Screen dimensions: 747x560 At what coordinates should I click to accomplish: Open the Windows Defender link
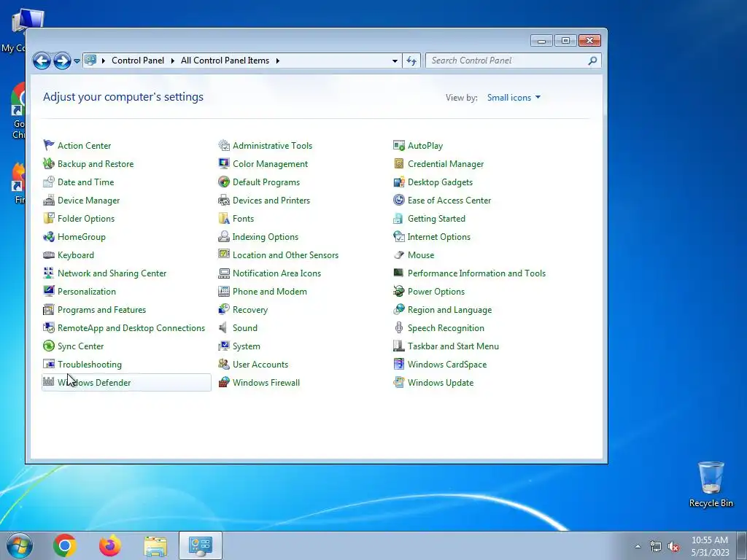(x=94, y=382)
